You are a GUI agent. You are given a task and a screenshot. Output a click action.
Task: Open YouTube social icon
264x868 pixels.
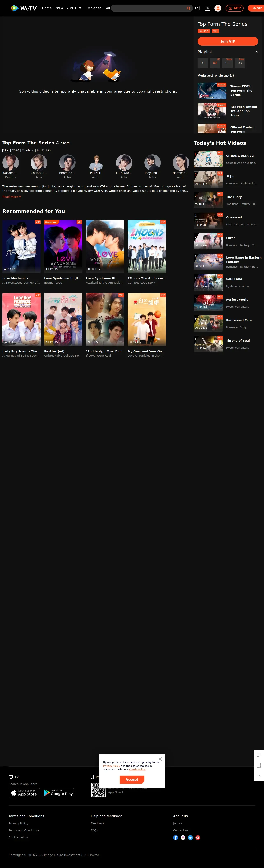[198, 837]
